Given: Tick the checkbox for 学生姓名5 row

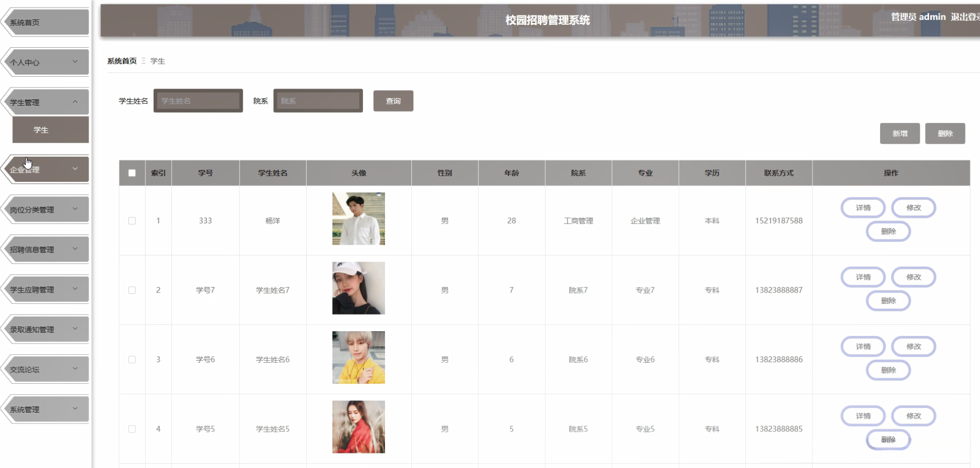Looking at the screenshot, I should [x=132, y=429].
